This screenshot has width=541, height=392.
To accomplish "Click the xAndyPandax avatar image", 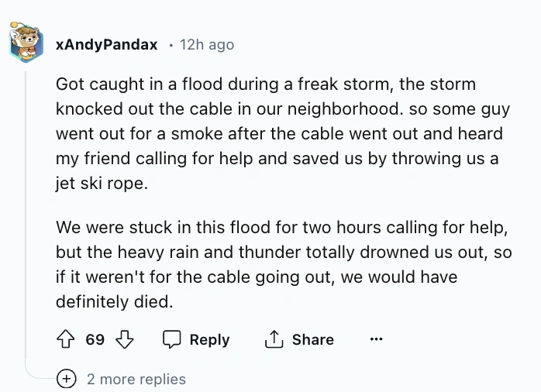I will pyautogui.click(x=26, y=43).
